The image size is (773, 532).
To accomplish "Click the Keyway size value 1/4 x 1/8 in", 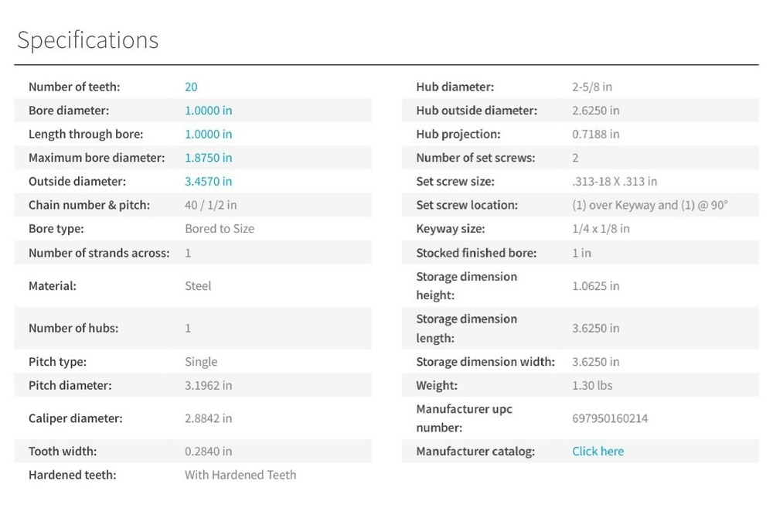I will tap(601, 229).
